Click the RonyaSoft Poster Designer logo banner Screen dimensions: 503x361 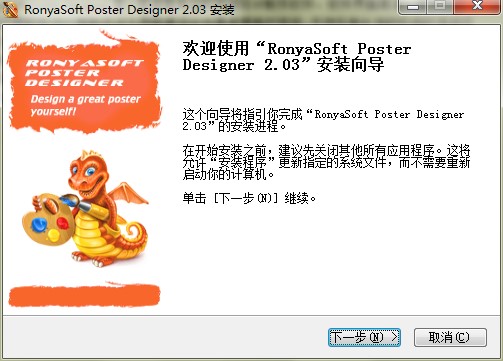point(85,83)
